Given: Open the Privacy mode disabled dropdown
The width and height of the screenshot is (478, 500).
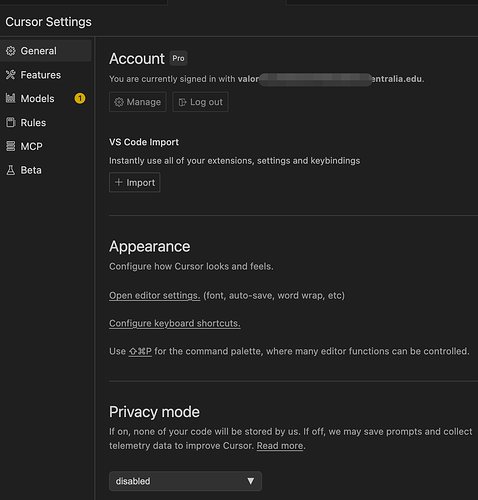Looking at the screenshot, I should pyautogui.click(x=185, y=481).
